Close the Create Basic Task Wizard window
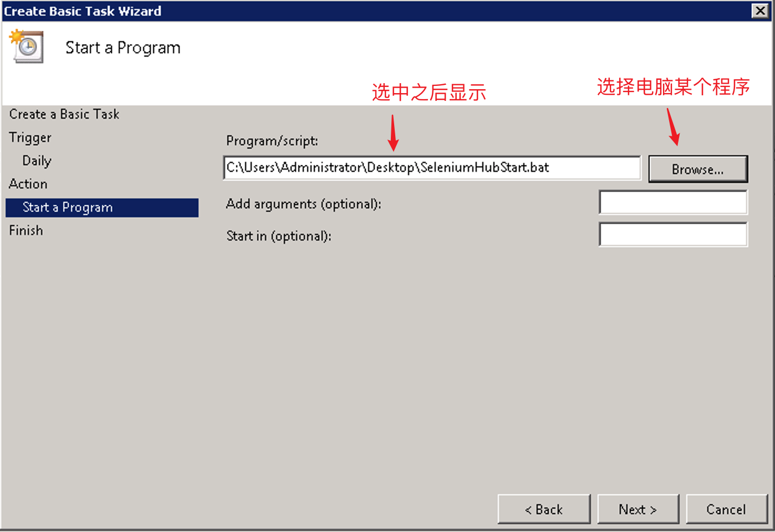The width and height of the screenshot is (775, 532). point(760,11)
